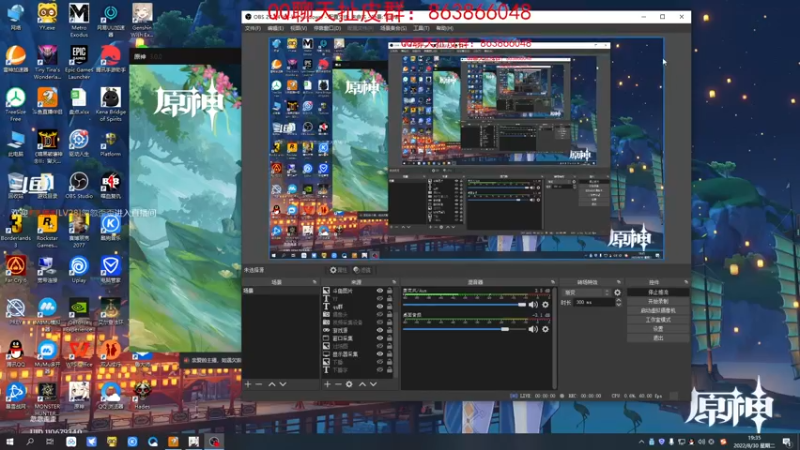Image resolution: width=800 pixels, height=450 pixels.
Task: Remove the selected scene with the minus icon
Action: (259, 384)
